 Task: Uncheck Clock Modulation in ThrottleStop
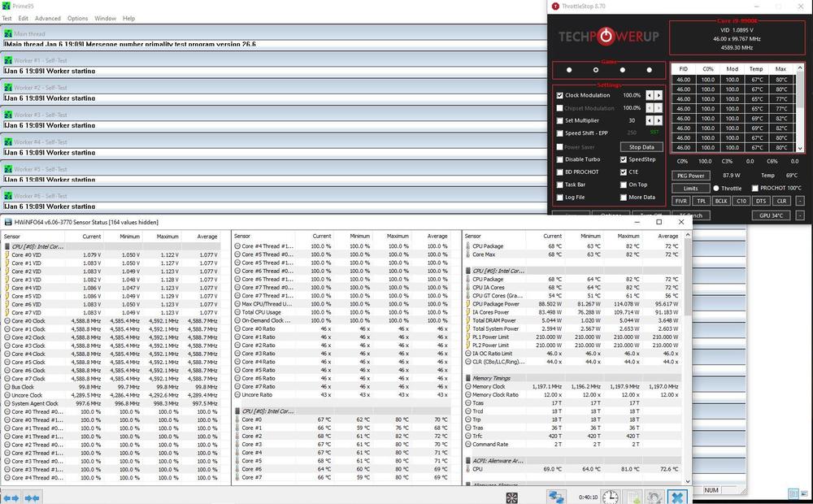pos(559,95)
